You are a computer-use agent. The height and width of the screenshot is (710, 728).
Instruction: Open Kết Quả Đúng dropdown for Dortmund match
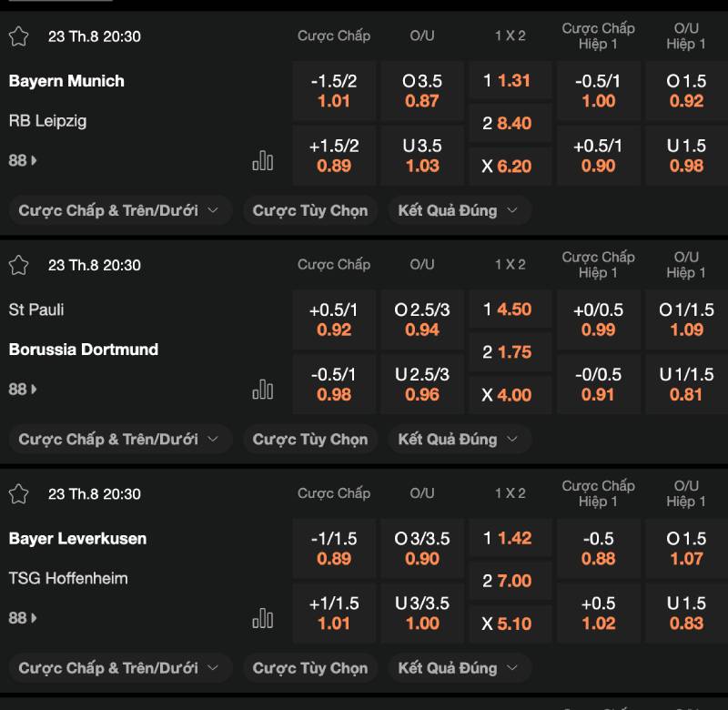click(459, 439)
